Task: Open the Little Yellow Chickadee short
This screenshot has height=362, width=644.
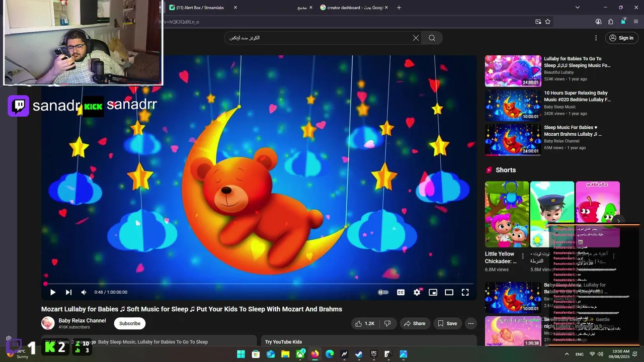Action: coord(507,214)
